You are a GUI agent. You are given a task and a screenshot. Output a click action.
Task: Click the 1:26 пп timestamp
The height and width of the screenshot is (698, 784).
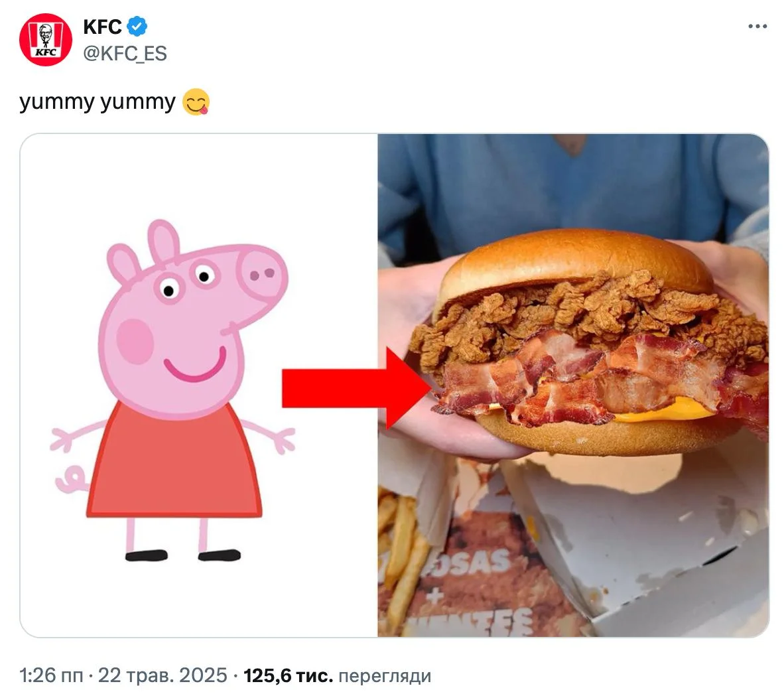pos(51,675)
